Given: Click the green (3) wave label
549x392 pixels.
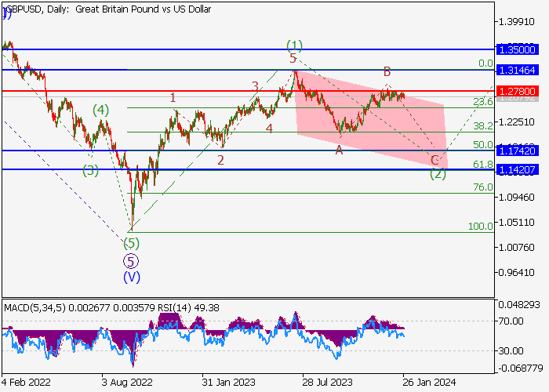Looking at the screenshot, I should (x=90, y=171).
